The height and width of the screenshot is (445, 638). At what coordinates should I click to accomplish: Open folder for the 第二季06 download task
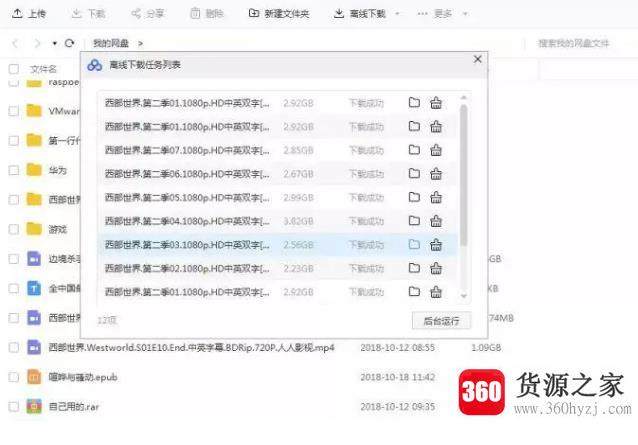click(x=414, y=174)
